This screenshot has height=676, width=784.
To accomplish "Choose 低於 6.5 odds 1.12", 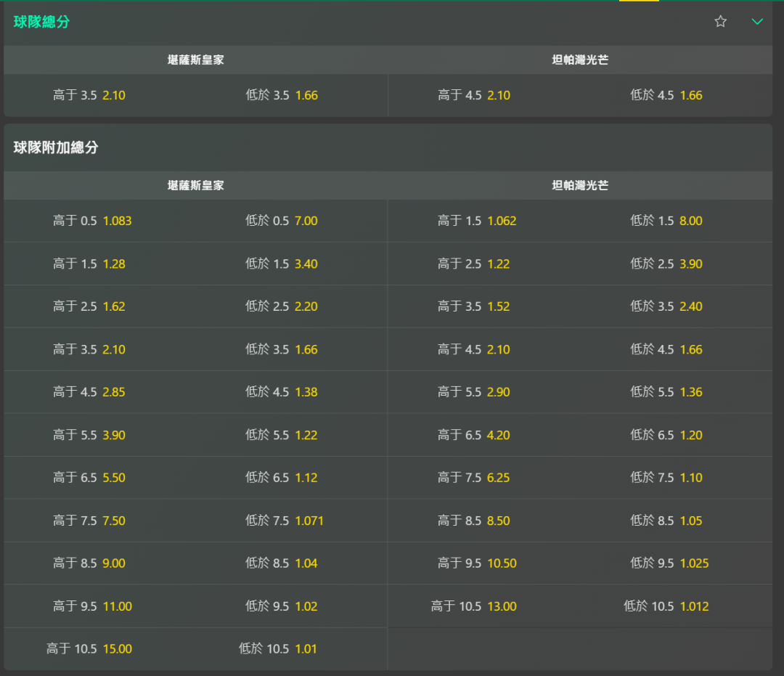I will 282,477.
